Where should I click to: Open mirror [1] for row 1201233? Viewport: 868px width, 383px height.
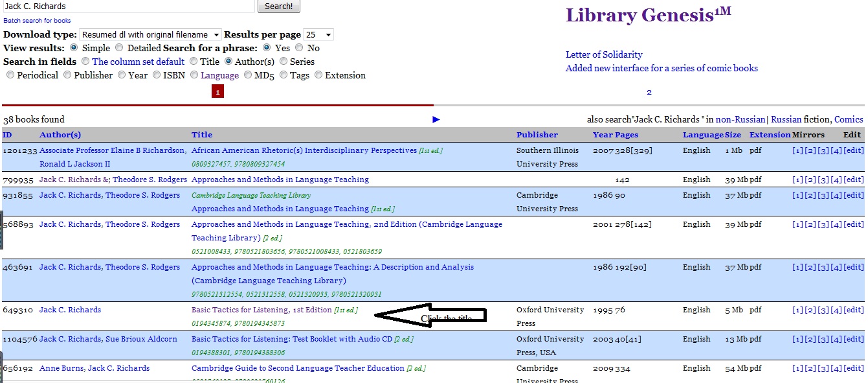[797, 150]
